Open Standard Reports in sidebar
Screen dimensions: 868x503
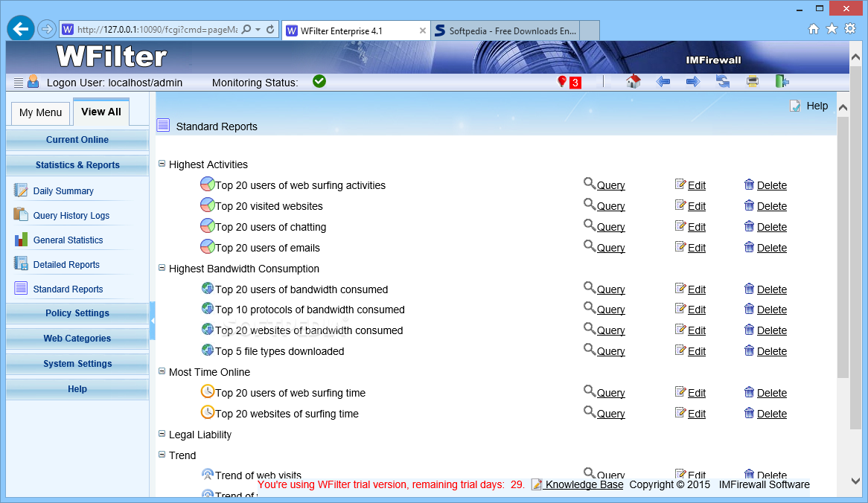[68, 289]
